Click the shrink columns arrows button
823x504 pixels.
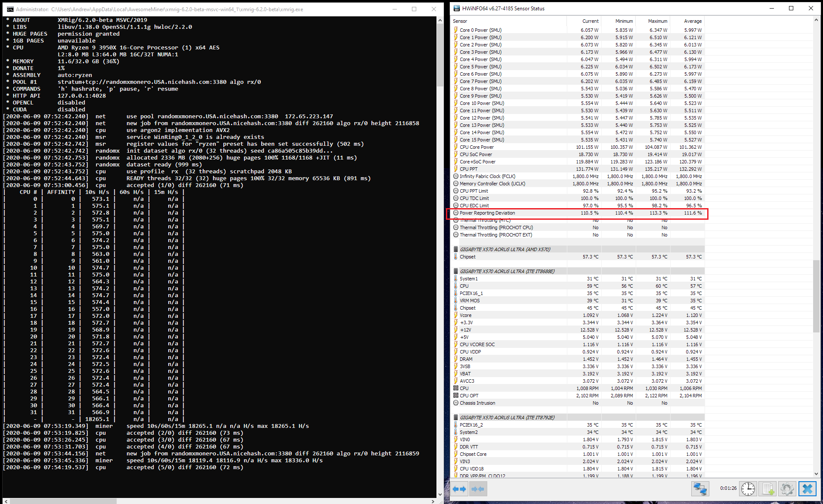click(478, 489)
